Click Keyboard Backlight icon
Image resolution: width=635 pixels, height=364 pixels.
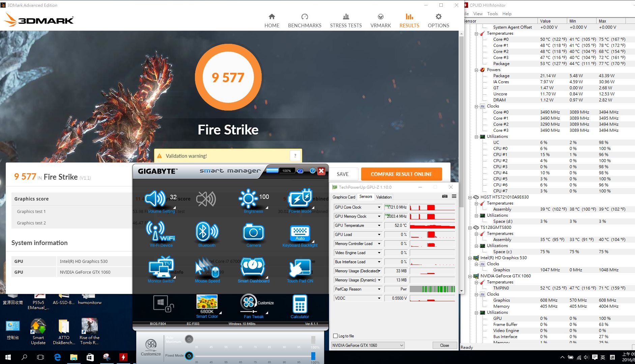pos(300,233)
